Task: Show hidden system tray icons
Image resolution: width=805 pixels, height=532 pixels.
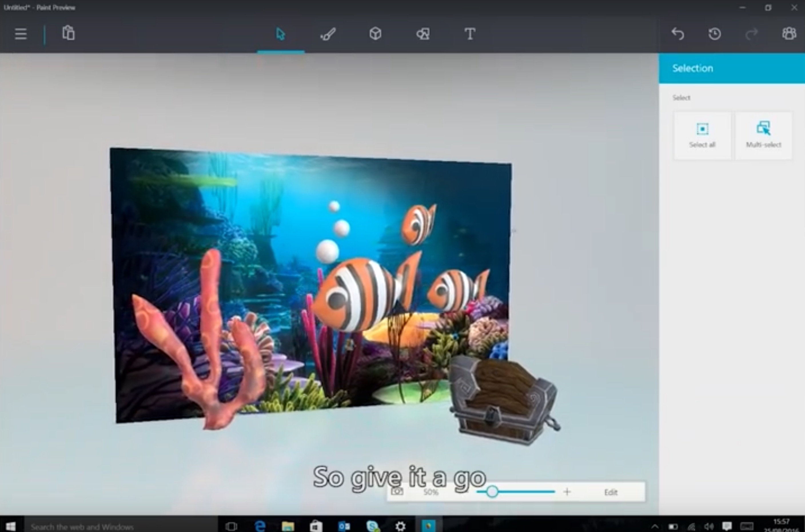Action: 655,527
